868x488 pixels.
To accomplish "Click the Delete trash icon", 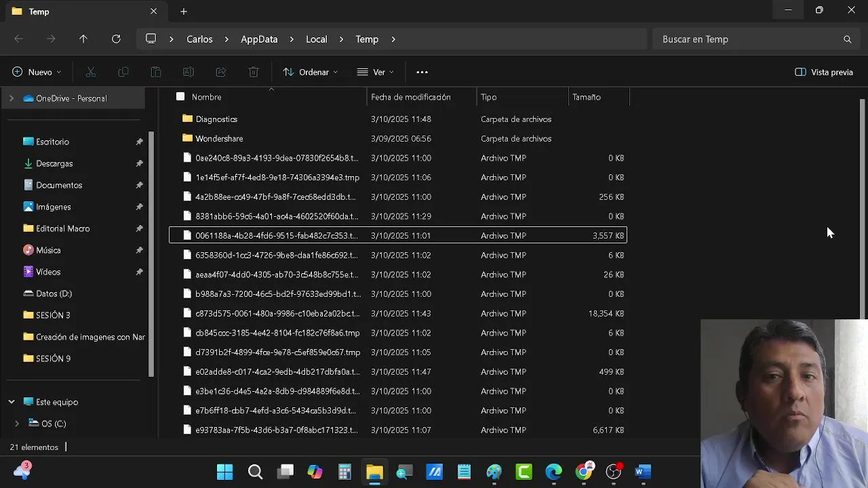I will (x=254, y=72).
